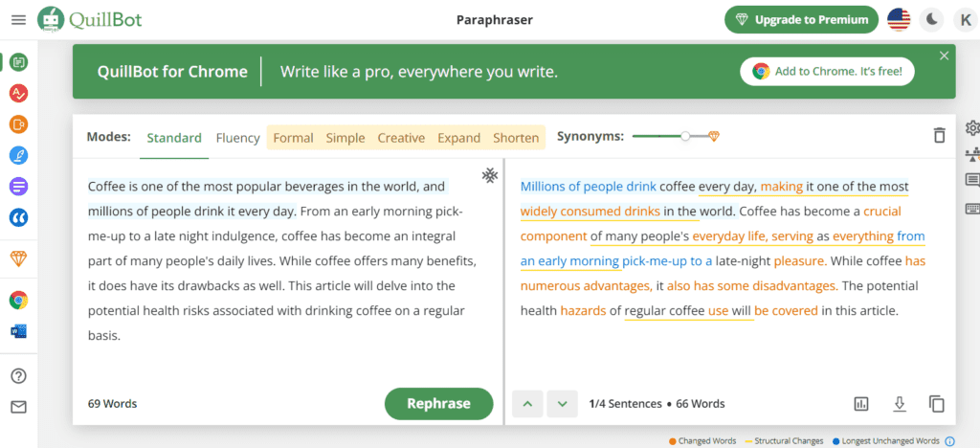Open the K user account avatar
This screenshot has width=980, height=448.
[965, 20]
